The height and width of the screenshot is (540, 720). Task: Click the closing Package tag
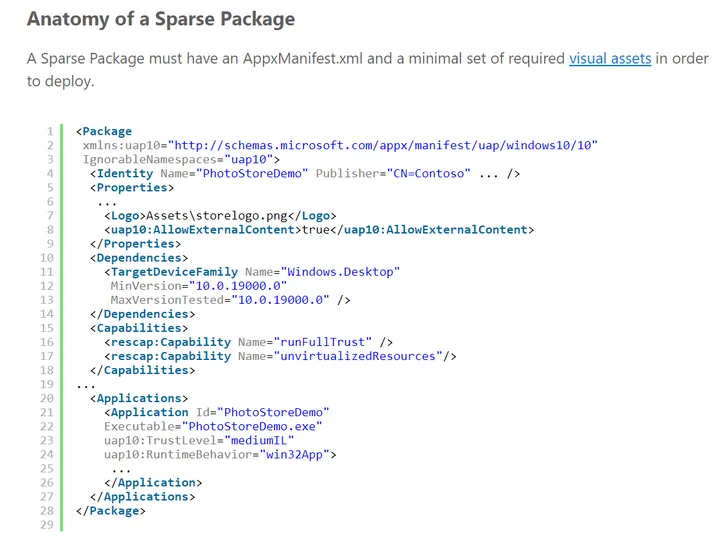(110, 510)
